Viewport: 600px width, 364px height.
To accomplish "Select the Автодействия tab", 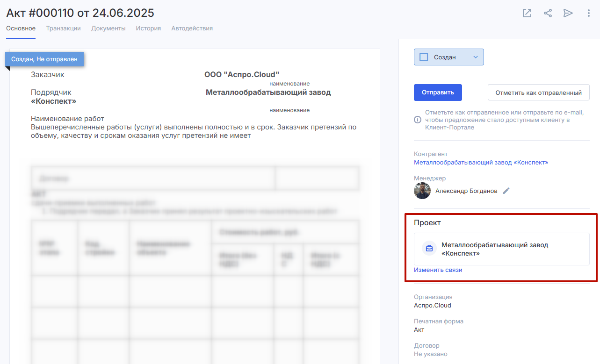I will pyautogui.click(x=192, y=29).
